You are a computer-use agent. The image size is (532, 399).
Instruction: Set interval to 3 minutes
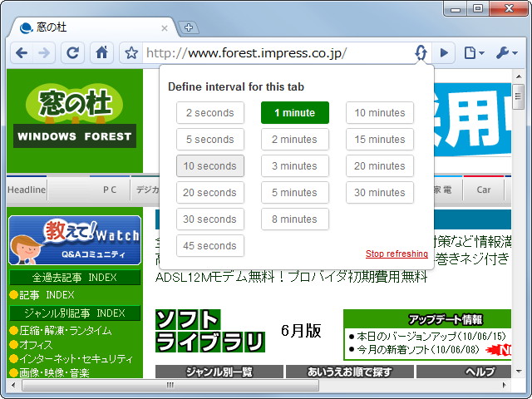295,166
